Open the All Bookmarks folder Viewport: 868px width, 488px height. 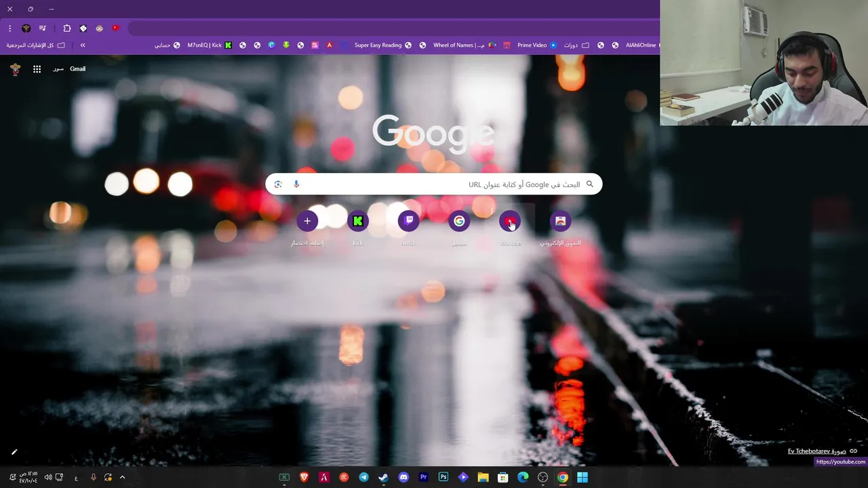[36, 45]
